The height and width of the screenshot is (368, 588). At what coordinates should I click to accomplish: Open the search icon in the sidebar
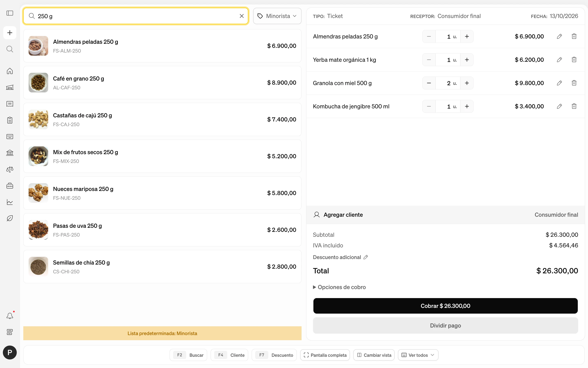[x=10, y=49]
